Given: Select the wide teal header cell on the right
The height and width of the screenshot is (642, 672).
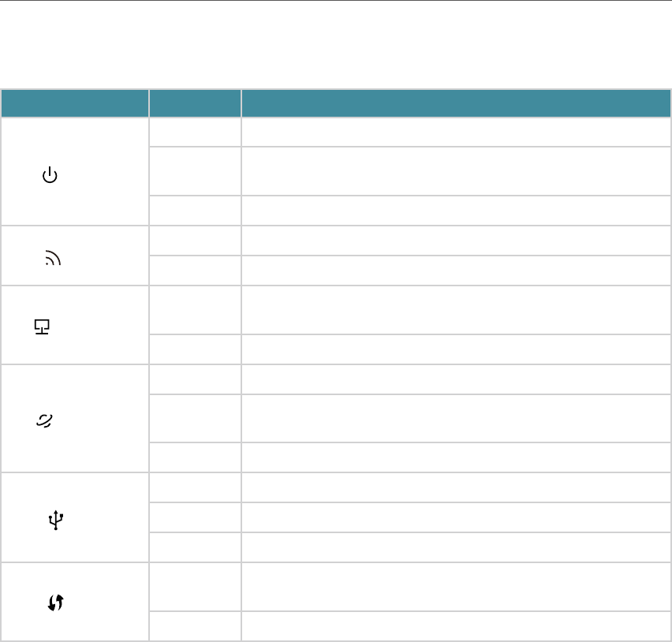Looking at the screenshot, I should pos(456,103).
